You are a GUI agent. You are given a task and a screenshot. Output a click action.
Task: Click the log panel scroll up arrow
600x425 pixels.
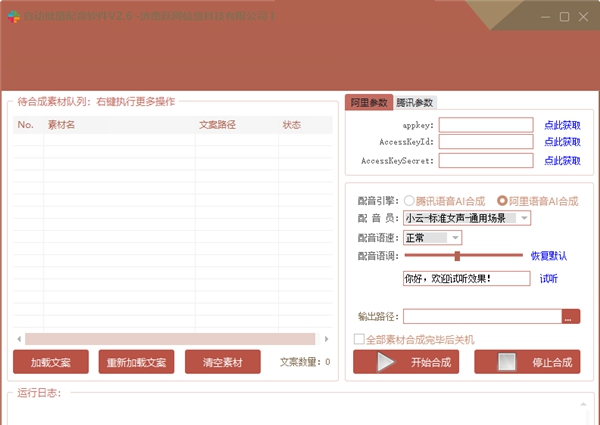pyautogui.click(x=583, y=404)
